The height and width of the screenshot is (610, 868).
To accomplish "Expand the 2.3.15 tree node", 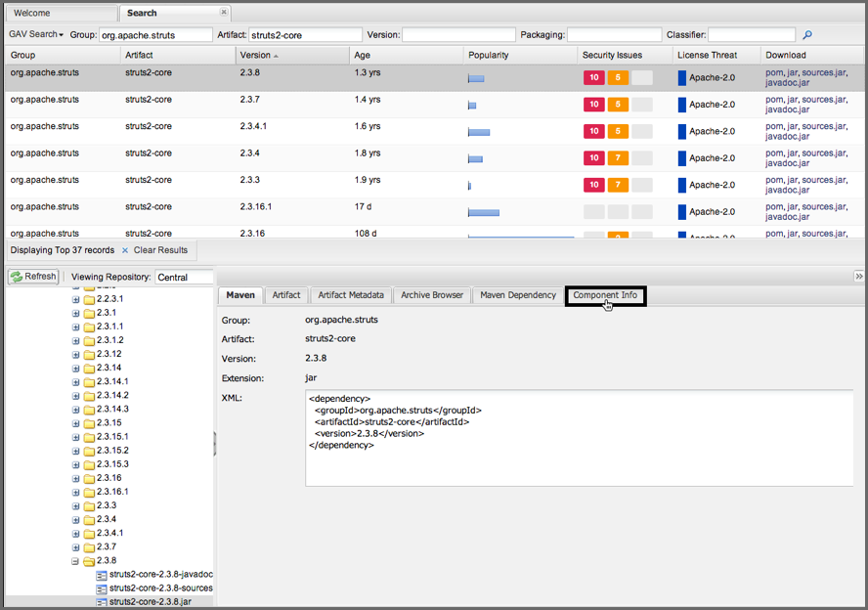I will click(76, 423).
